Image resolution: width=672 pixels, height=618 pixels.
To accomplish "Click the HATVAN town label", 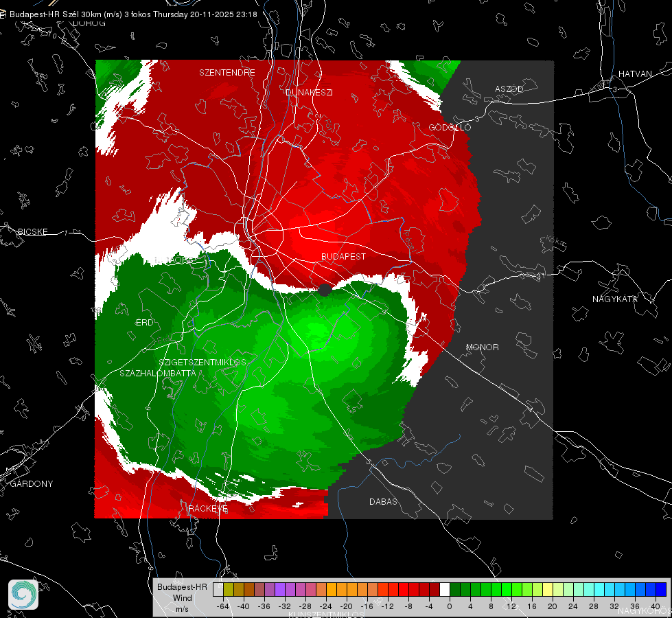I will (635, 73).
